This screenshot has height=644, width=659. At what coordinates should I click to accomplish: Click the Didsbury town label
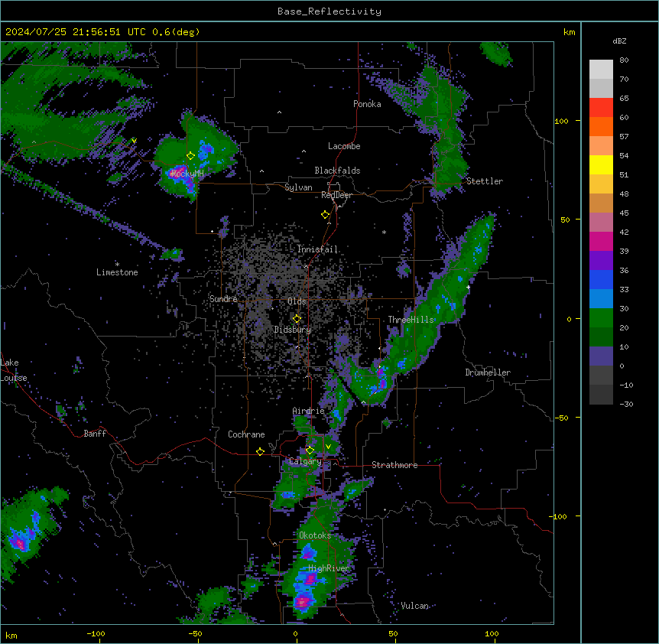[293, 330]
